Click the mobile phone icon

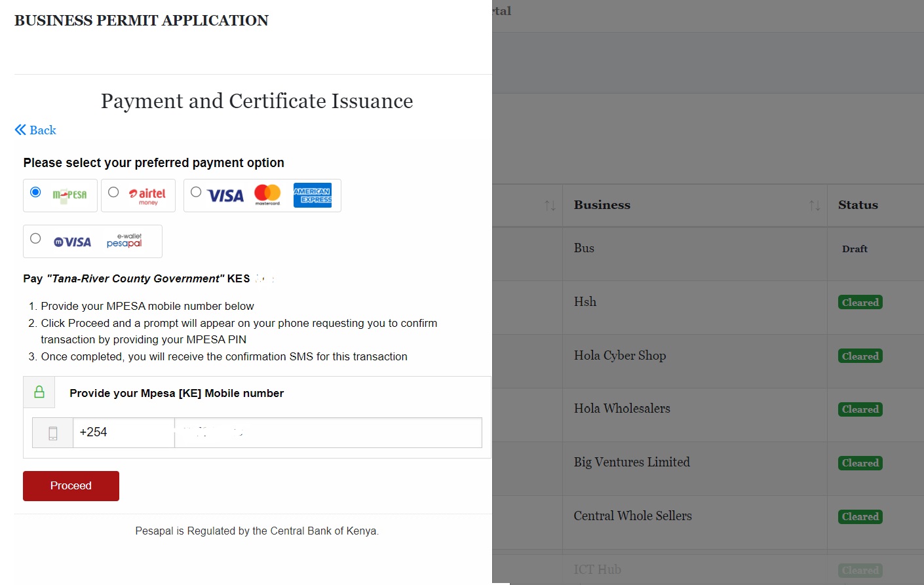53,433
